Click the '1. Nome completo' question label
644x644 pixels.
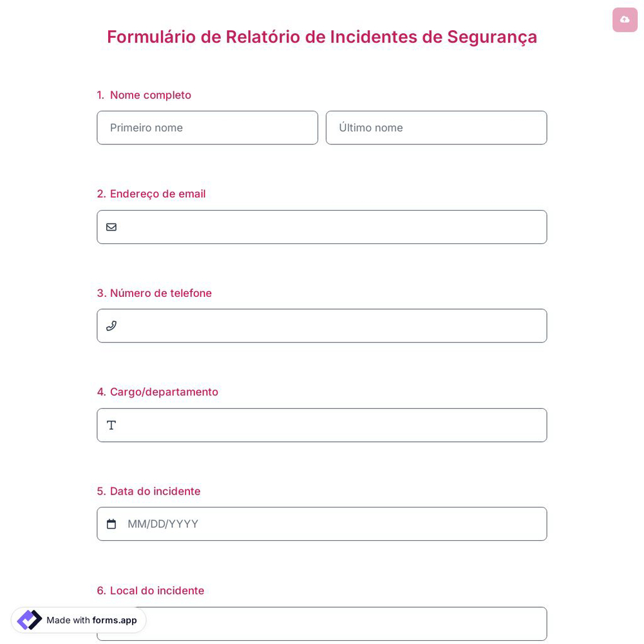tap(144, 95)
